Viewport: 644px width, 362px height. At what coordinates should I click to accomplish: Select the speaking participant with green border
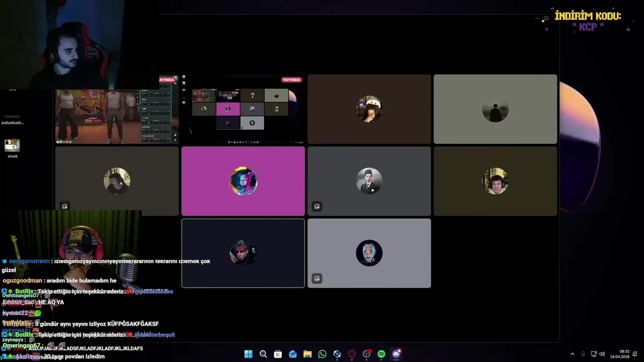tap(243, 253)
